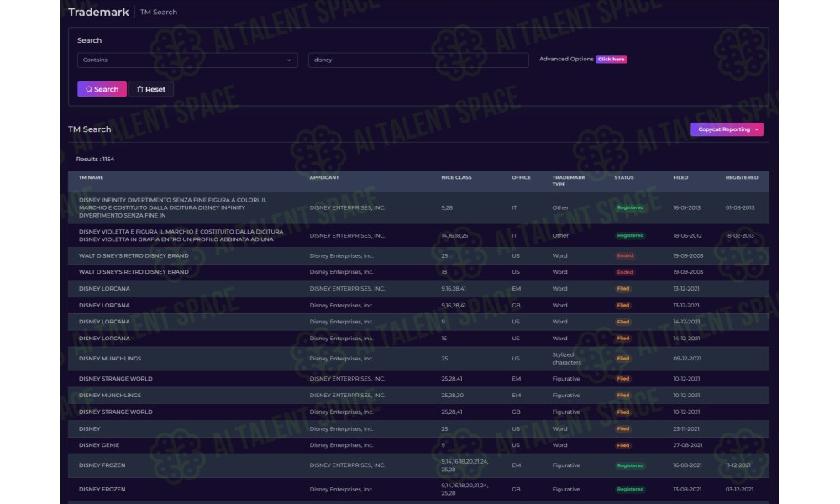This screenshot has width=840, height=504.
Task: Open DISNEY MUNCHLINGS Stylized characters row
Action: pyautogui.click(x=418, y=359)
